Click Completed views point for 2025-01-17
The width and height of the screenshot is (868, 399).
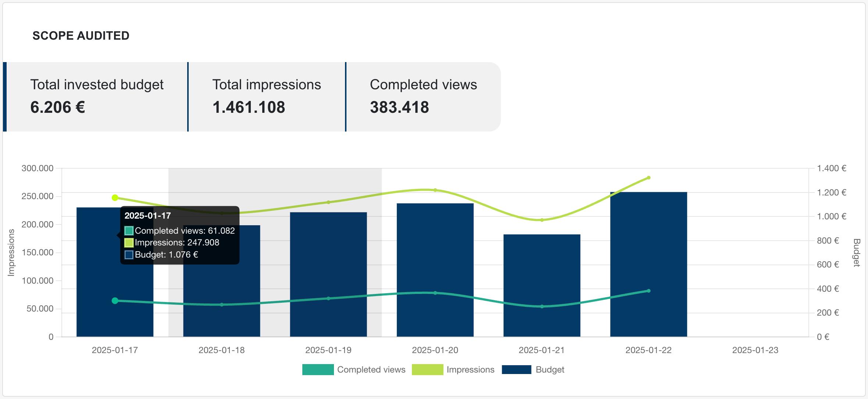(x=115, y=301)
